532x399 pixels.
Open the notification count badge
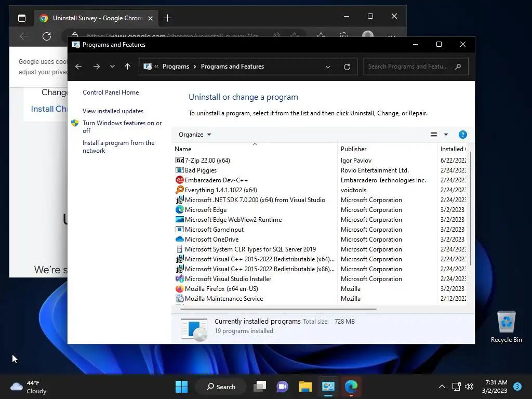[517, 387]
